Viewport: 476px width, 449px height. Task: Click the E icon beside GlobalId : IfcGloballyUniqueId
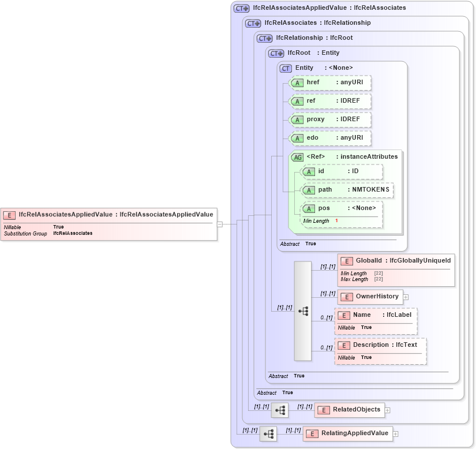click(x=346, y=261)
